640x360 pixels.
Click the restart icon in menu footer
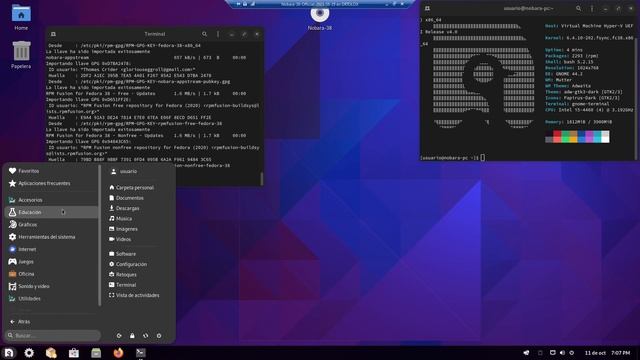click(x=146, y=336)
